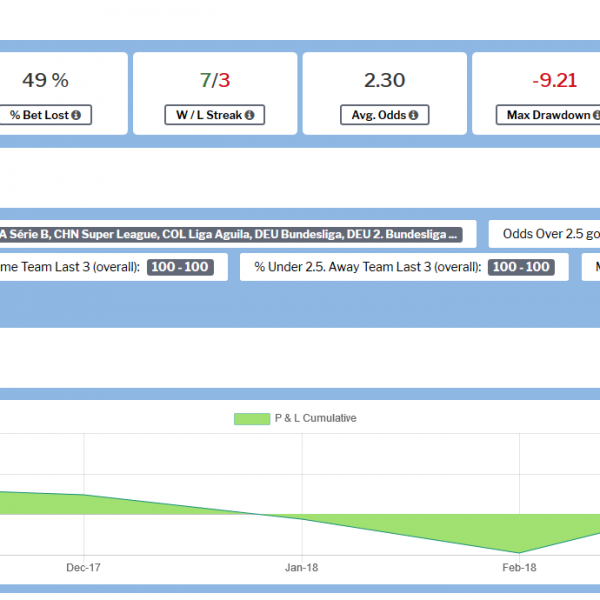Click info icon beside % Bet Lost

coord(76,115)
